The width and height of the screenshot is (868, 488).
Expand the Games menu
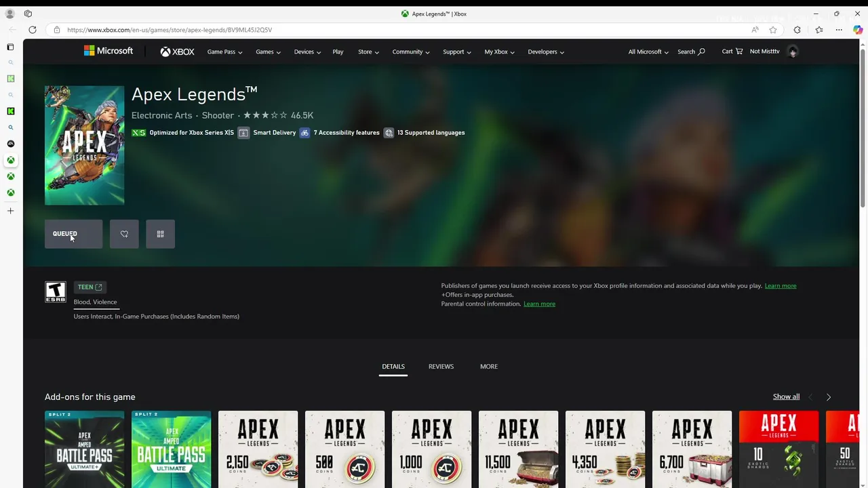point(268,52)
